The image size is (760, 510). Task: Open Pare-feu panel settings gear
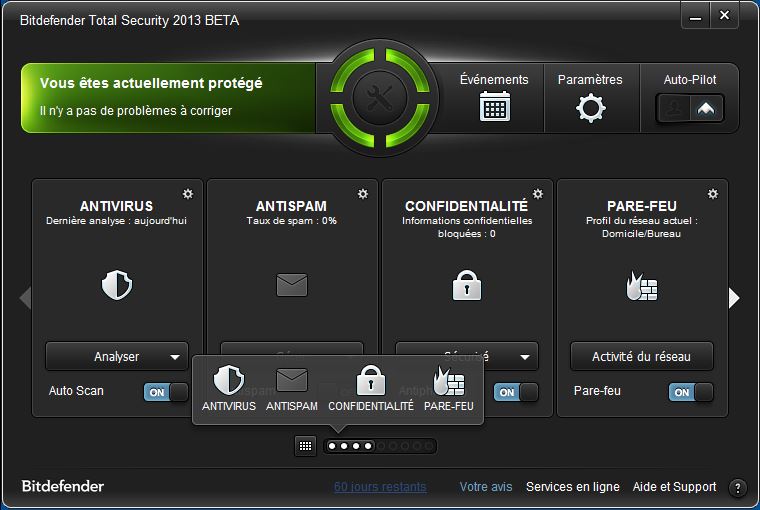712,194
